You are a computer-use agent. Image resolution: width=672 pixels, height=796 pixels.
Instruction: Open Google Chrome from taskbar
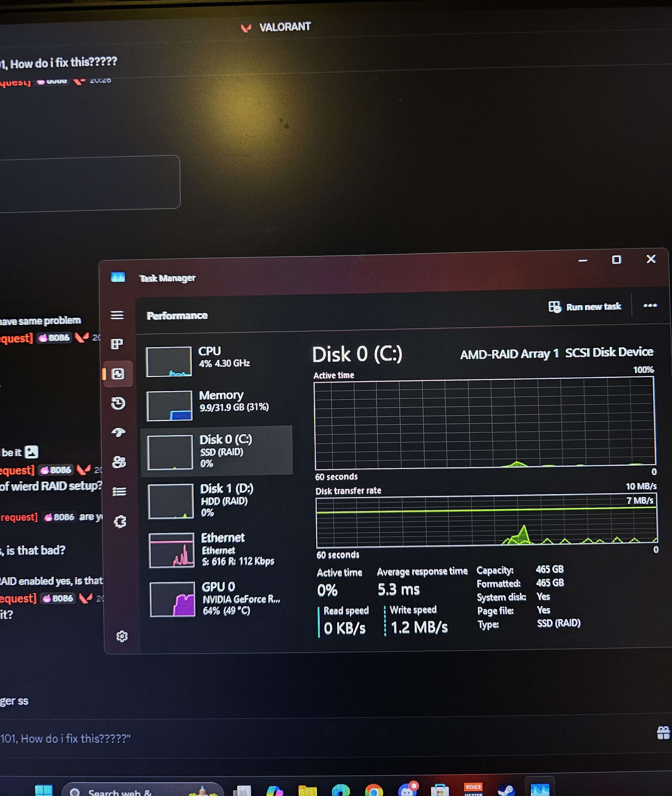click(374, 791)
